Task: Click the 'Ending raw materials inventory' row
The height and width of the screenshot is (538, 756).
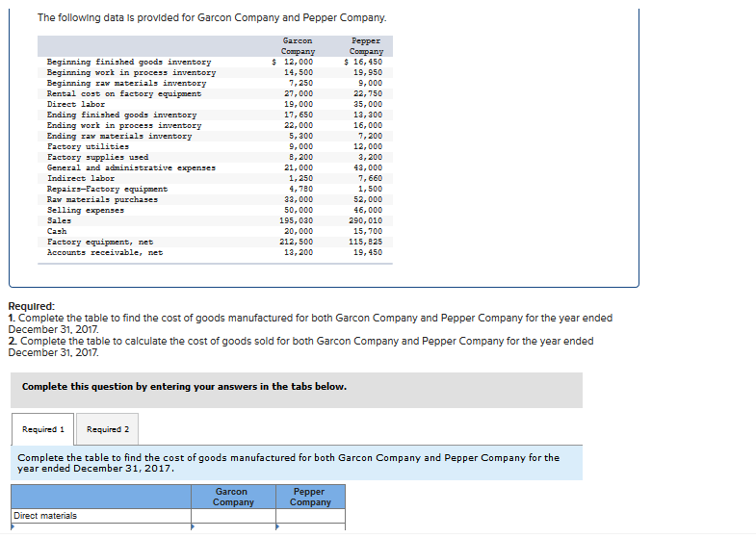Action: [215, 137]
